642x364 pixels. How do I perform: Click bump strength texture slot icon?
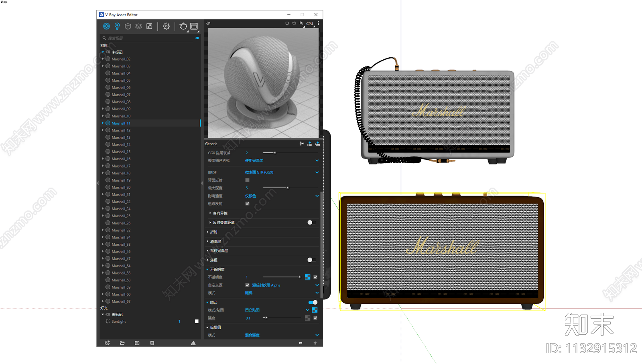click(307, 318)
